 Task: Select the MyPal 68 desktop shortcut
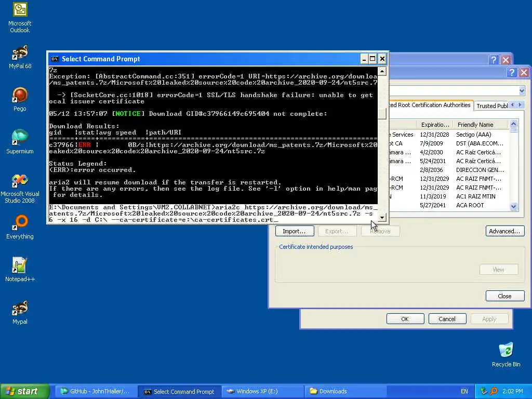coord(20,57)
